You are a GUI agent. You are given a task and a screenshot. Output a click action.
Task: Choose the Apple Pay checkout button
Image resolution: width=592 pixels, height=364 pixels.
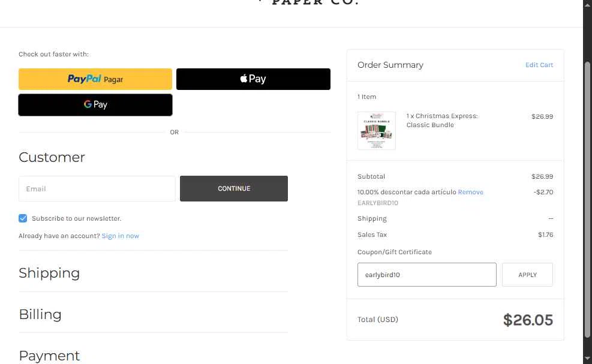click(253, 79)
